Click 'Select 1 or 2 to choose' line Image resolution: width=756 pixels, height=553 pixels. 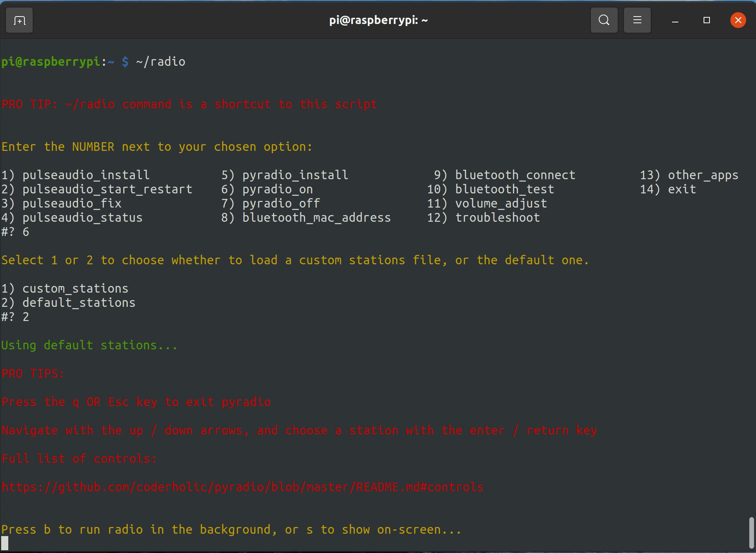pyautogui.click(x=295, y=260)
